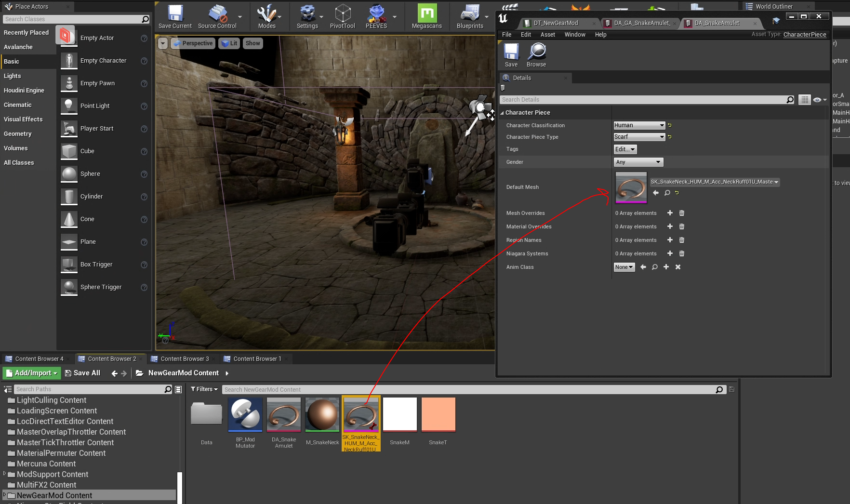850x504 pixels.
Task: Open the Window menu
Action: tap(575, 35)
